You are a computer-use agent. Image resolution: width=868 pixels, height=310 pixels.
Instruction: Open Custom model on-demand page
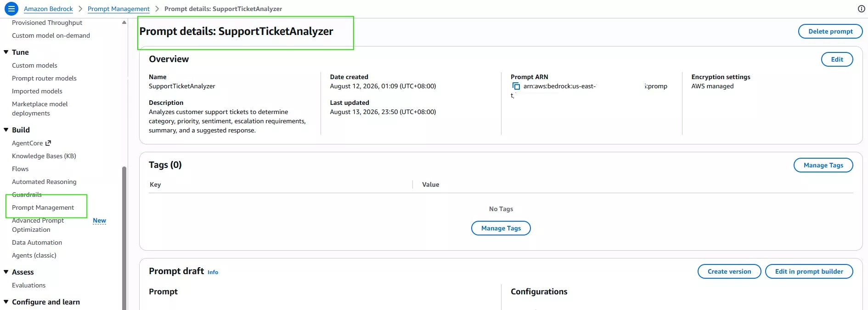51,35
